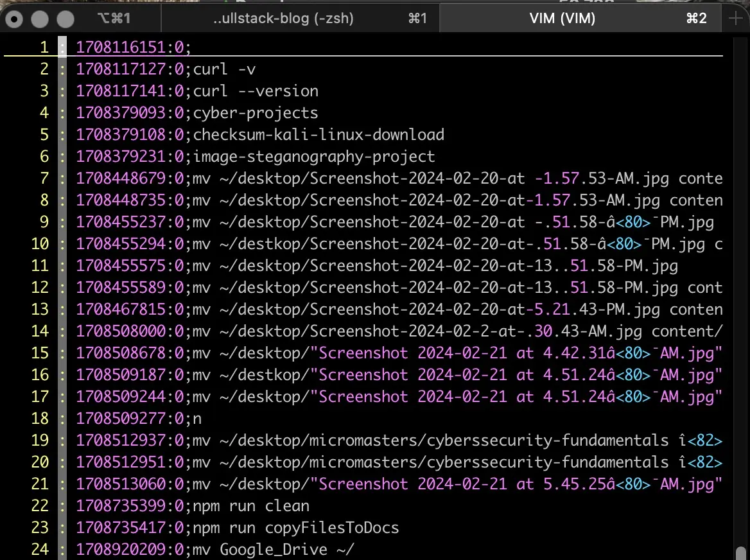Click 'mv Google_Drive ~/' on line 24

(x=273, y=550)
